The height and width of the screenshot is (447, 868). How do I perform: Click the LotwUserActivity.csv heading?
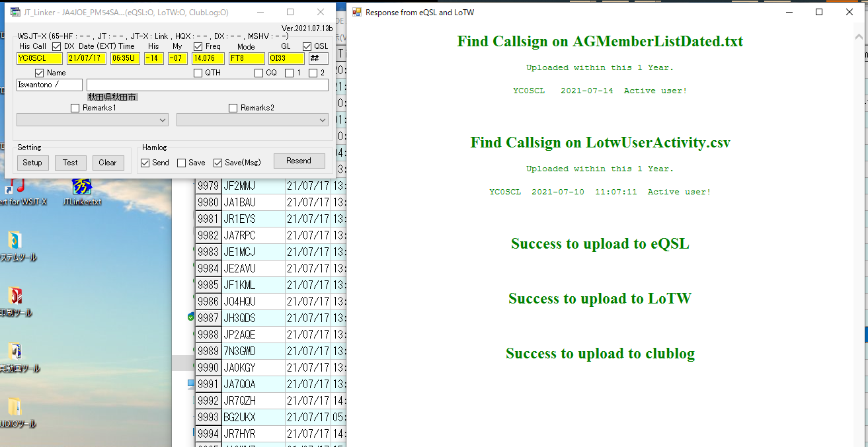(600, 142)
